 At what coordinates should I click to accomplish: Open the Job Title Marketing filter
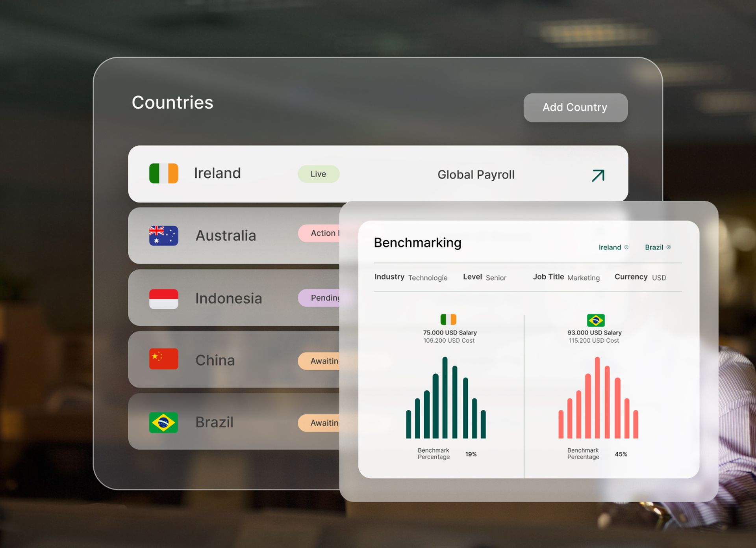tap(583, 278)
